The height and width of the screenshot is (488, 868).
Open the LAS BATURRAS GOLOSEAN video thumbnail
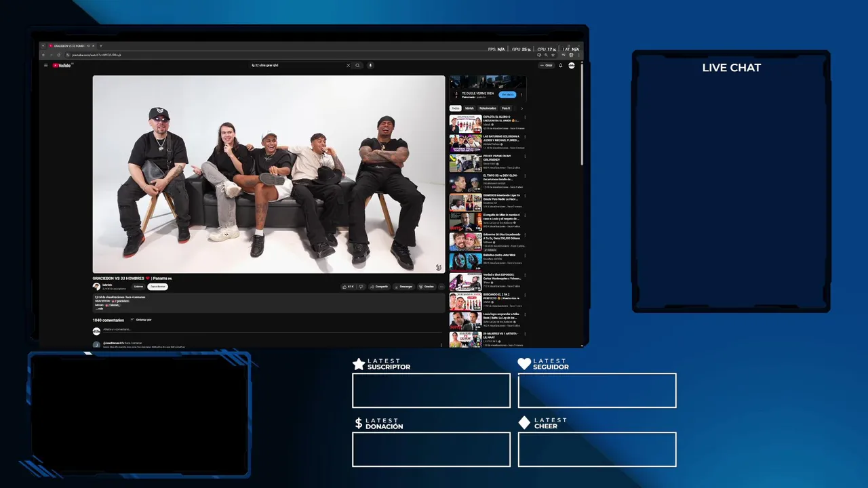[x=466, y=143]
